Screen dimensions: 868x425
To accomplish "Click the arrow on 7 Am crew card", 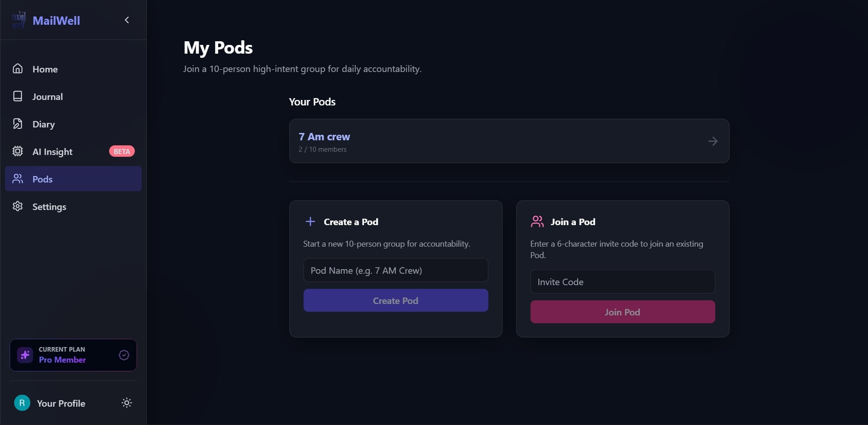I will [x=713, y=141].
